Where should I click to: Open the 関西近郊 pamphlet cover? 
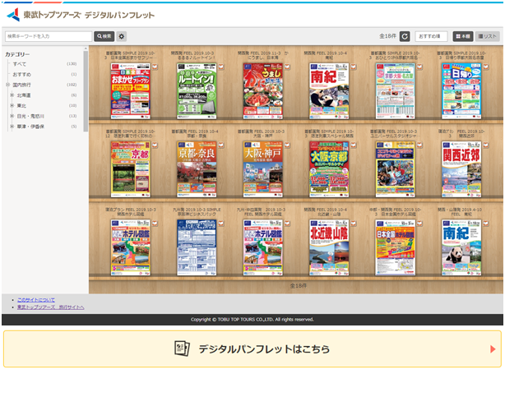(x=461, y=169)
